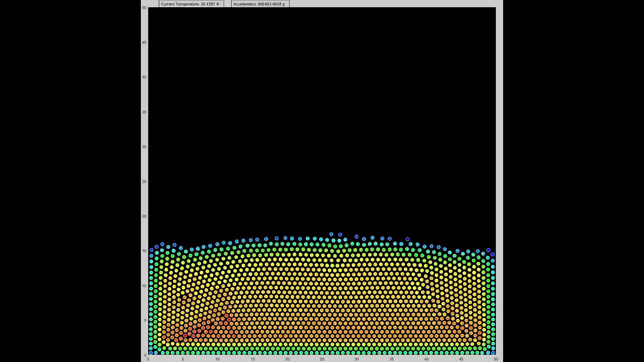Select the 35 tick on the vertical axis
The image size is (644, 362).
coord(144,112)
